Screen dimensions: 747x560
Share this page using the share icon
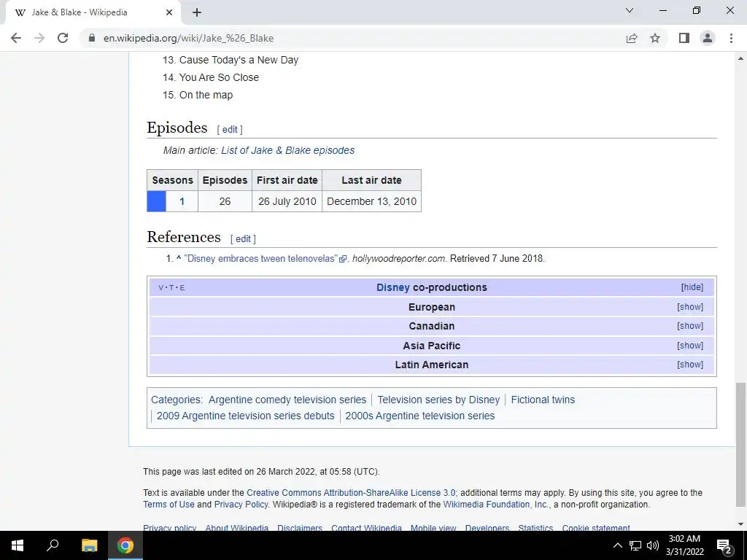(632, 38)
